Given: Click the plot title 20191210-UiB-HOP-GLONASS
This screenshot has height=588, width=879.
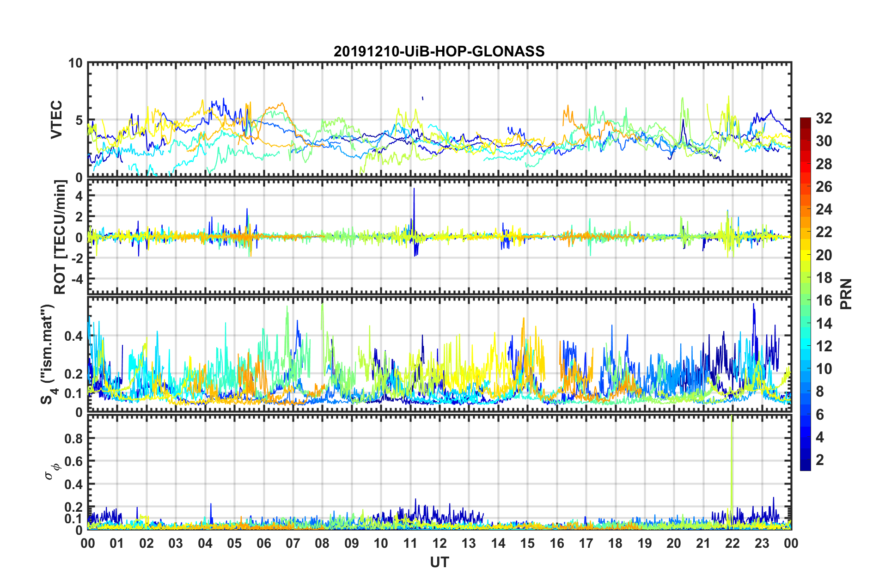Looking at the screenshot, I should 439,51.
